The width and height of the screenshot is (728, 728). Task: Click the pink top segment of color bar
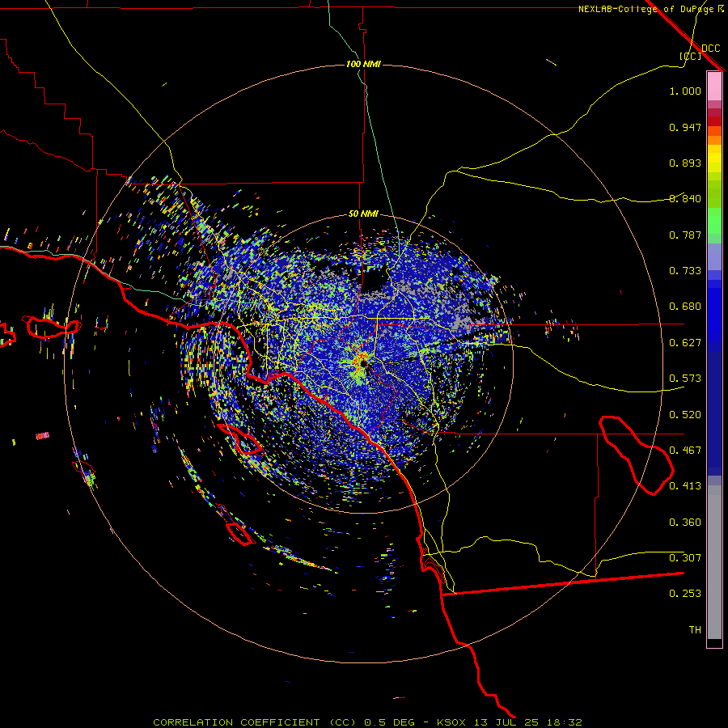pos(714,87)
